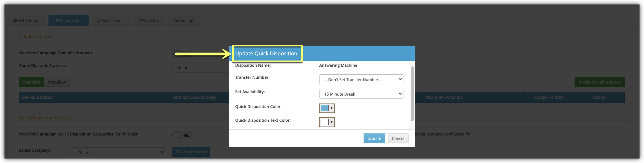Screen dimensions: 644x163
Task: Toggle Override Campaign Dial-able Statuses switch
Action: (x=182, y=53)
